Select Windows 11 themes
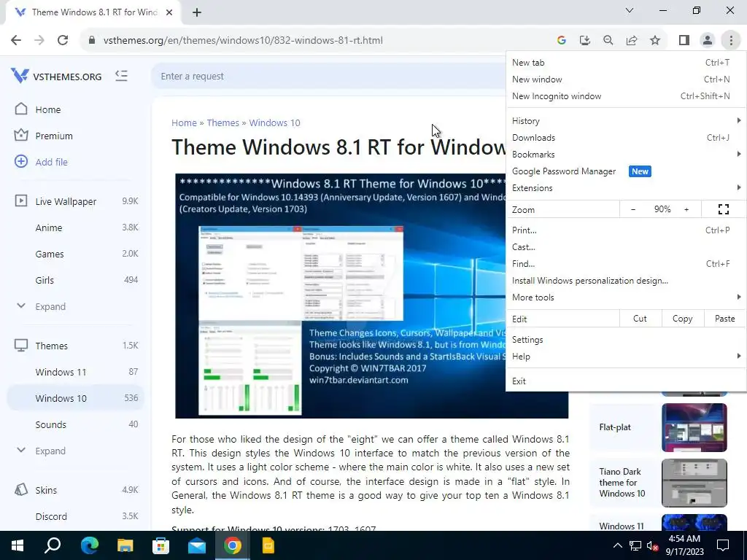Viewport: 747px width, 560px height. click(x=61, y=372)
